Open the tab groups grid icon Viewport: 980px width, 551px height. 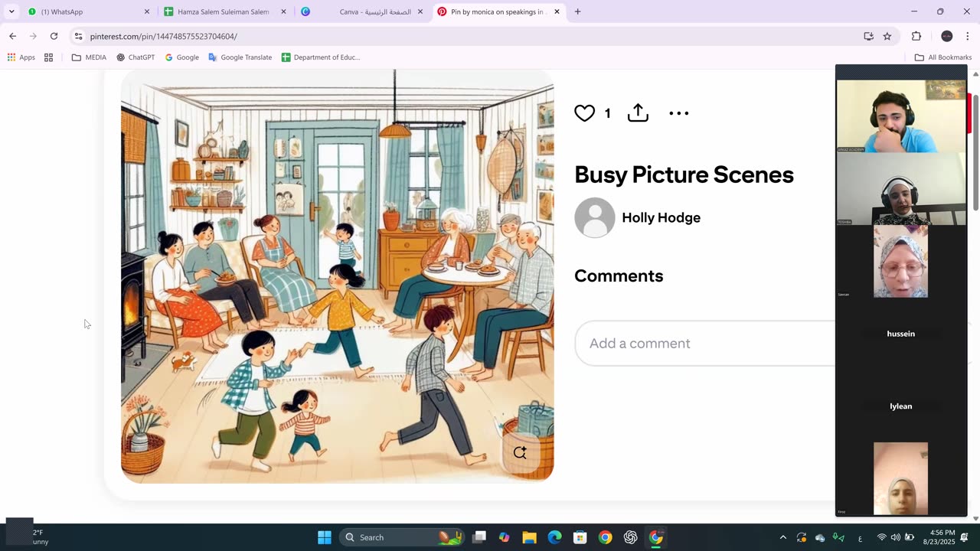[49, 57]
